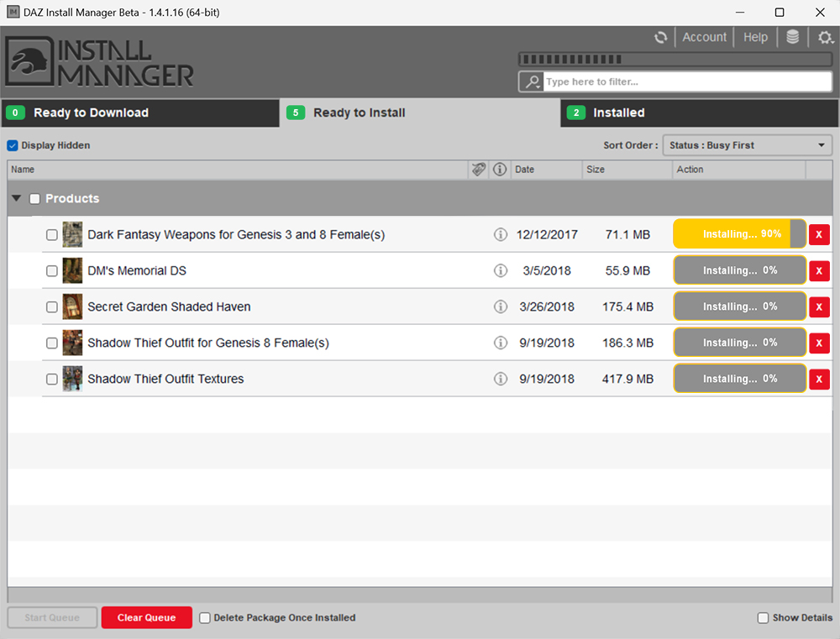This screenshot has height=639, width=840.
Task: Uncheck Display Hidden checkbox
Action: click(13, 145)
